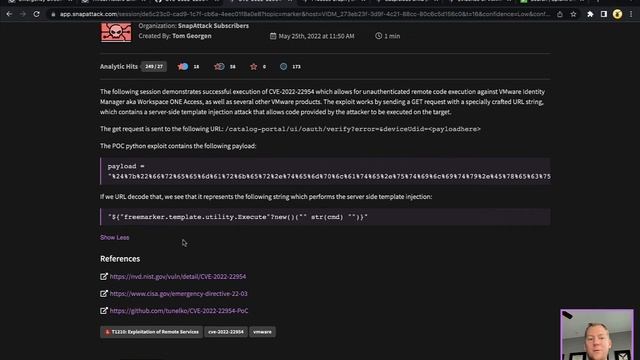This screenshot has height=360, width=640.
Task: Select the T1210: Exploitation of Remote Services tag
Action: coord(151,332)
